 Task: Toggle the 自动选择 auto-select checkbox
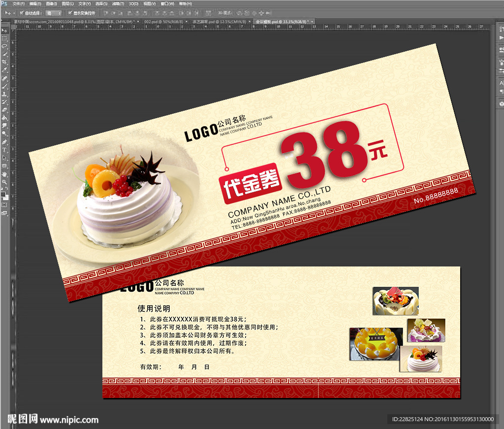point(21,13)
